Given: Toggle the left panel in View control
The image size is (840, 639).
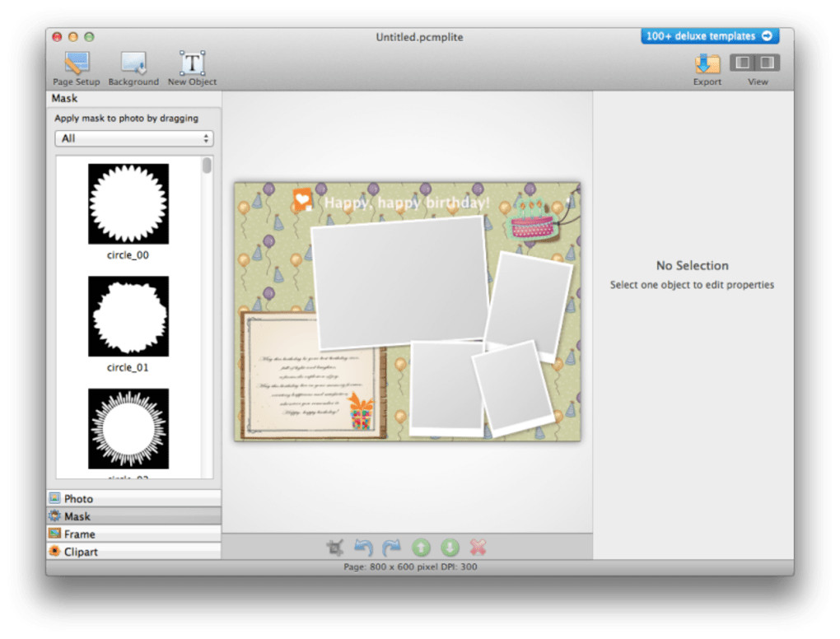Looking at the screenshot, I should tap(744, 63).
